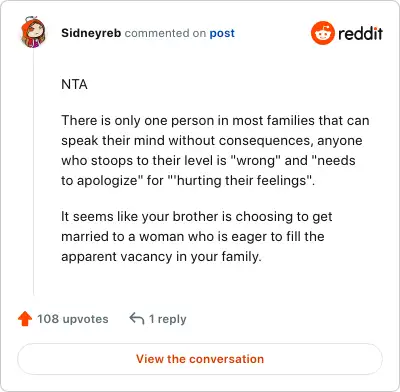
Task: Click the "commented on" text
Action: coord(165,33)
